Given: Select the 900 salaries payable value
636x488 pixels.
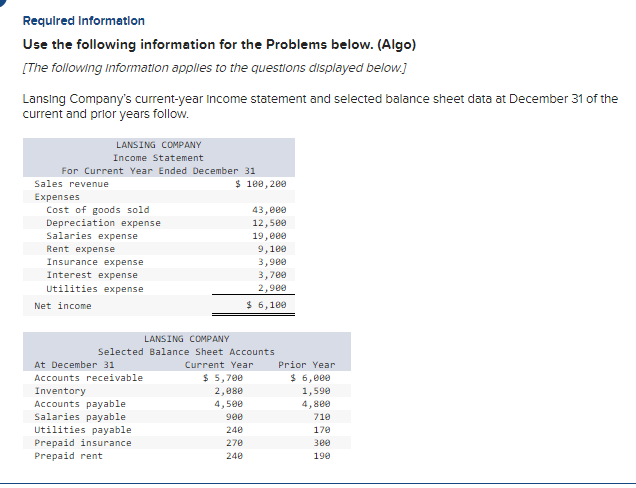Looking at the screenshot, I should 234,417.
